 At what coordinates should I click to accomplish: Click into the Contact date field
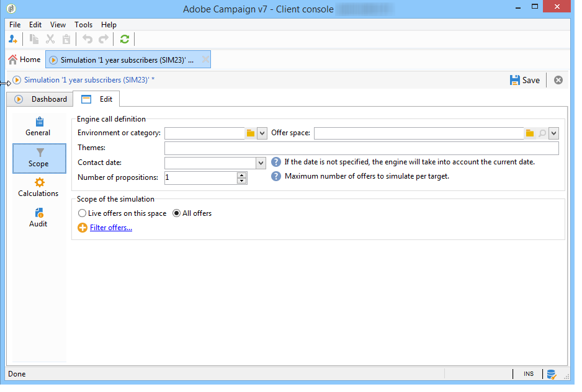coord(210,163)
